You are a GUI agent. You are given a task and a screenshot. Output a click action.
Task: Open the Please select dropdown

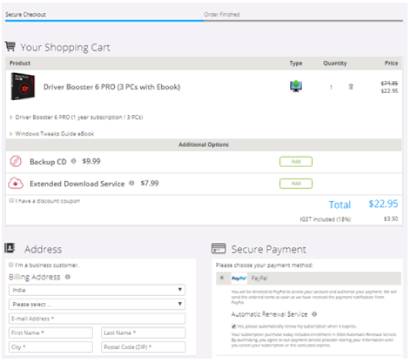(x=97, y=304)
